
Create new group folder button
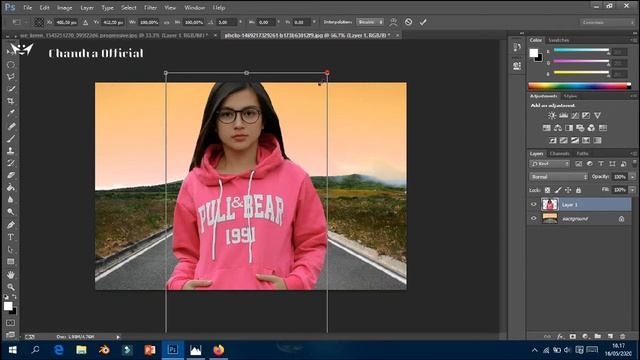pos(598,336)
